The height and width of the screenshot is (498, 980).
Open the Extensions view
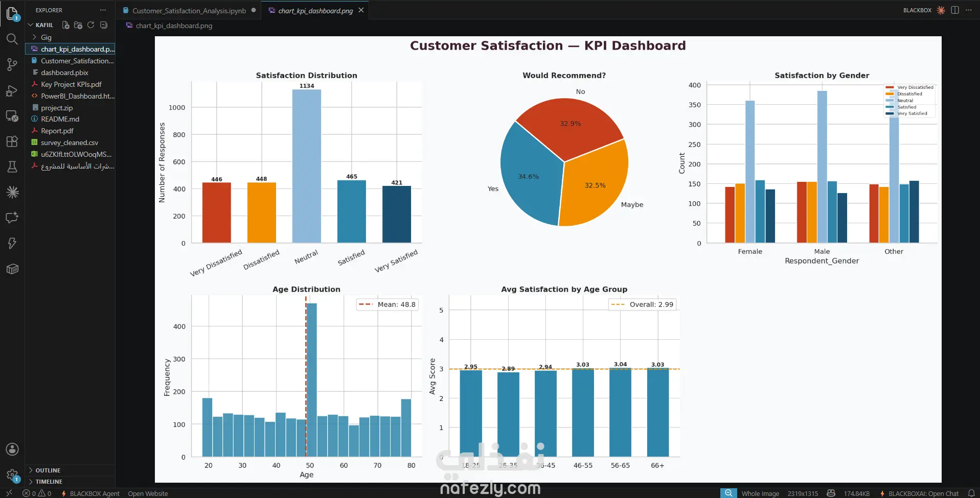tap(12, 141)
